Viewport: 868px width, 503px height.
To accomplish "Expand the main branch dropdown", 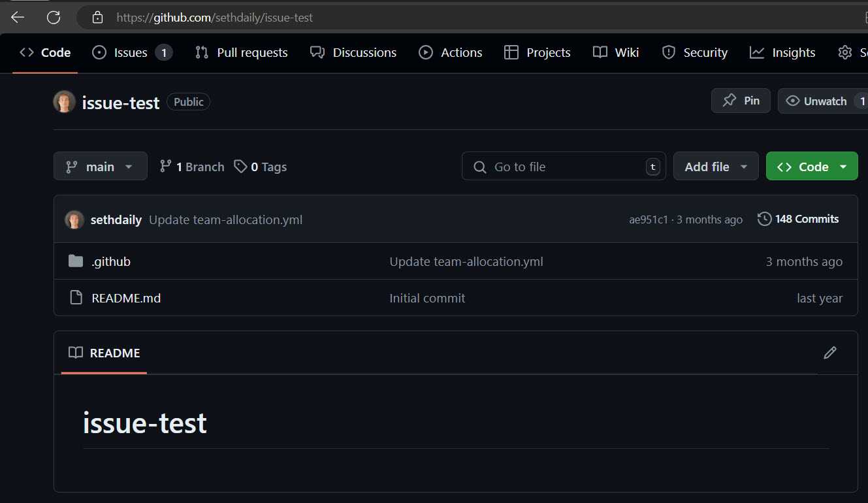I will (x=100, y=167).
